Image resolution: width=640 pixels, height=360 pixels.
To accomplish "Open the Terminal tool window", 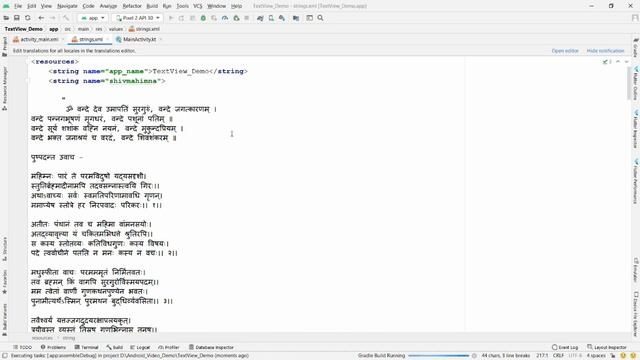I will [86, 347].
